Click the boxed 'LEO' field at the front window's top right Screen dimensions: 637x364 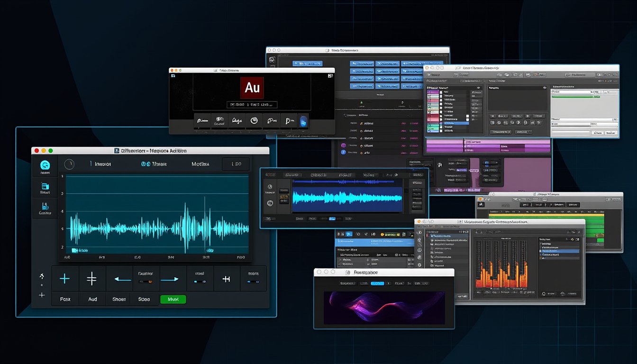coord(236,164)
